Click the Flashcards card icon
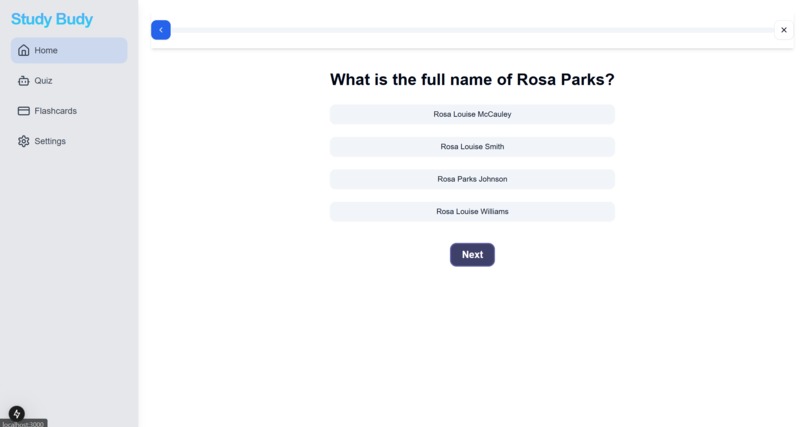Screen dimensions: 806x427 (24, 111)
